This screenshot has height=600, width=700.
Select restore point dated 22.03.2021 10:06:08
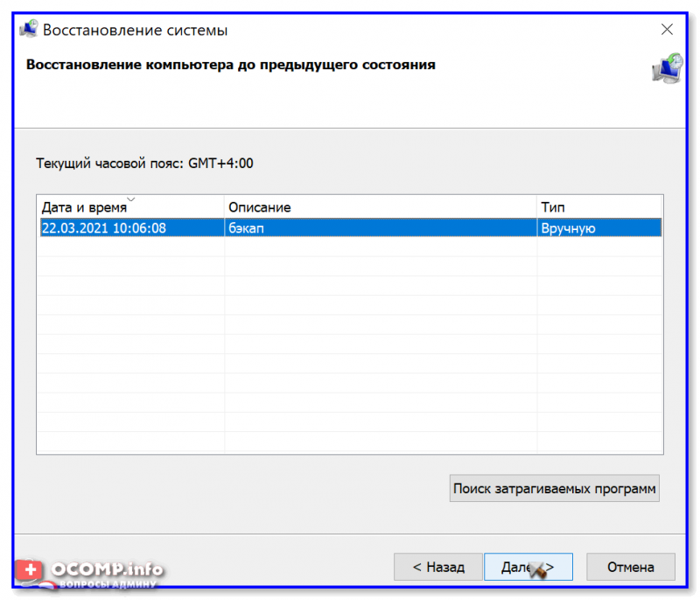pos(351,228)
